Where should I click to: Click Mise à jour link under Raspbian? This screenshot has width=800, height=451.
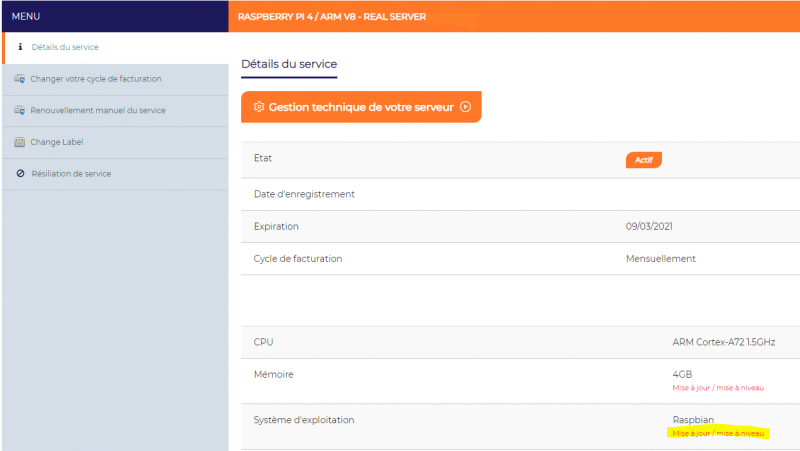tap(718, 433)
